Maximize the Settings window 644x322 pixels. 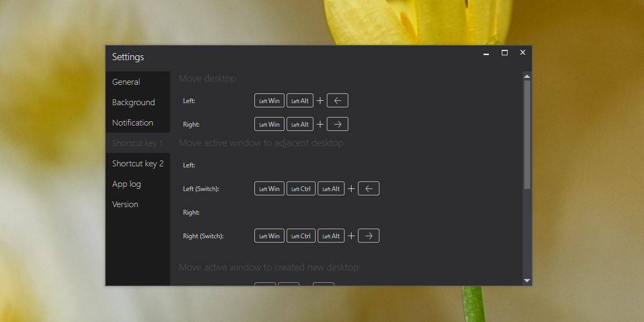point(504,53)
